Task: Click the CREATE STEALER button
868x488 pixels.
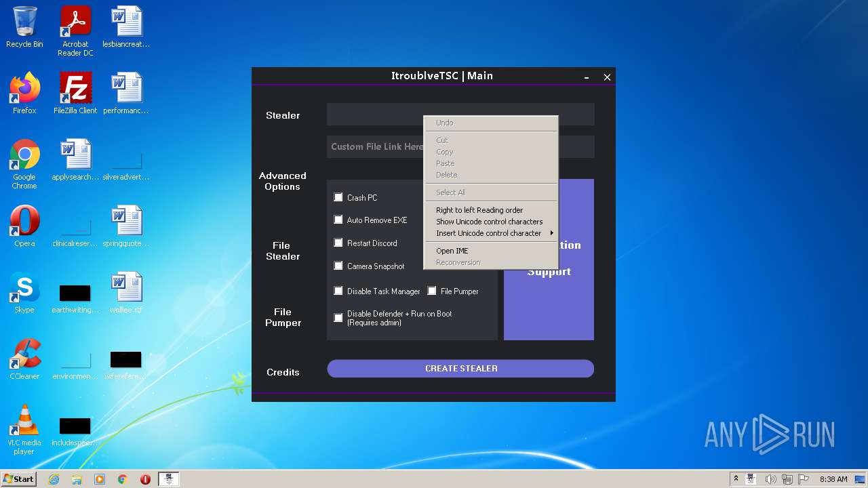Action: [460, 369]
